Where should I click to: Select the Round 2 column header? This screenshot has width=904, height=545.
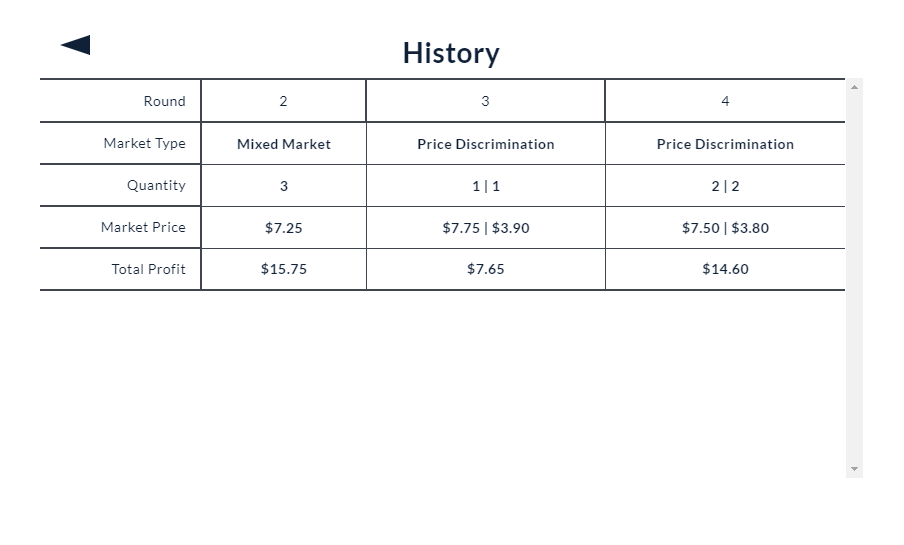pyautogui.click(x=284, y=101)
